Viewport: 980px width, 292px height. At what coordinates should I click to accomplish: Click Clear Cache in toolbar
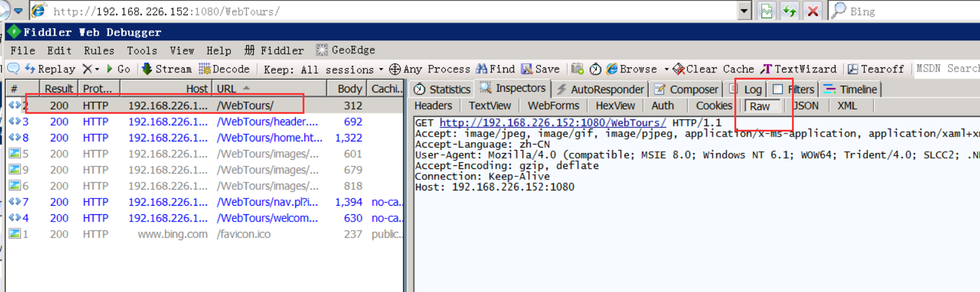coord(714,69)
